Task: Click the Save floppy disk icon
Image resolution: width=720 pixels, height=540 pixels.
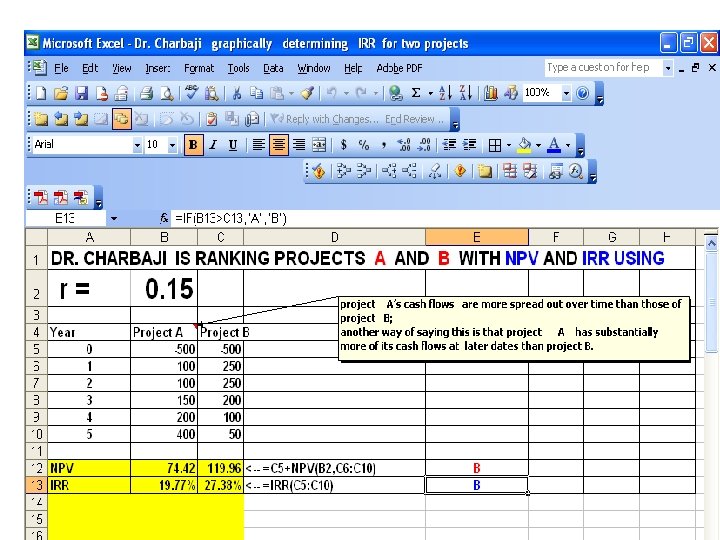Action: tap(81, 93)
